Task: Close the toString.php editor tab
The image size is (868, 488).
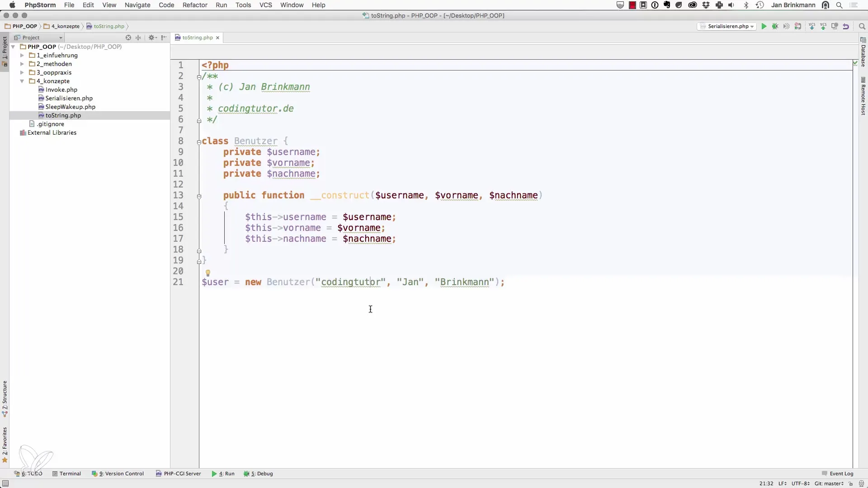Action: (218, 38)
